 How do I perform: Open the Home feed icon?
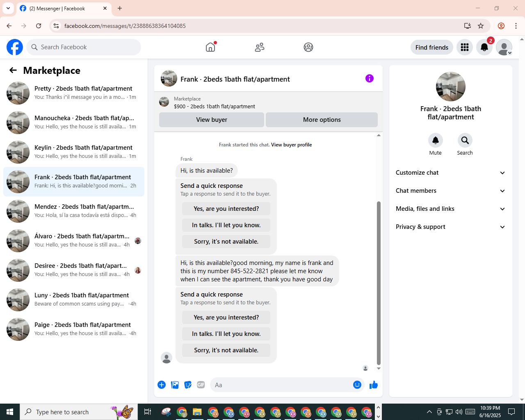pyautogui.click(x=210, y=47)
